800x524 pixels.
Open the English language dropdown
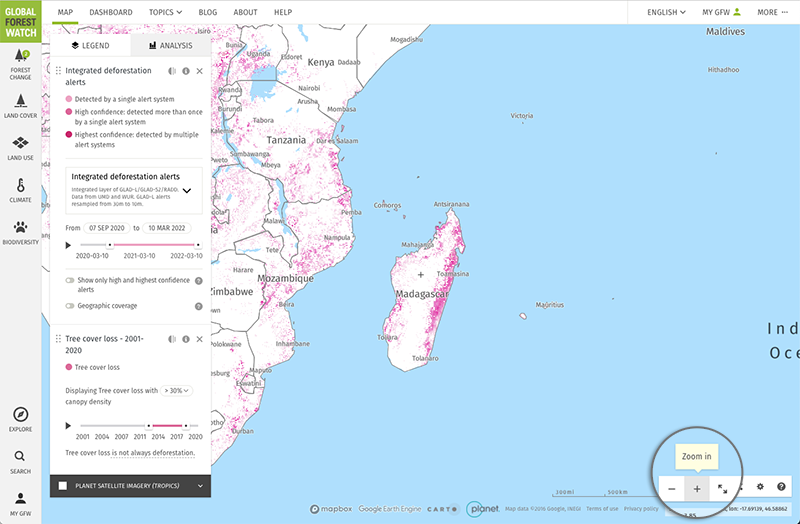click(667, 12)
